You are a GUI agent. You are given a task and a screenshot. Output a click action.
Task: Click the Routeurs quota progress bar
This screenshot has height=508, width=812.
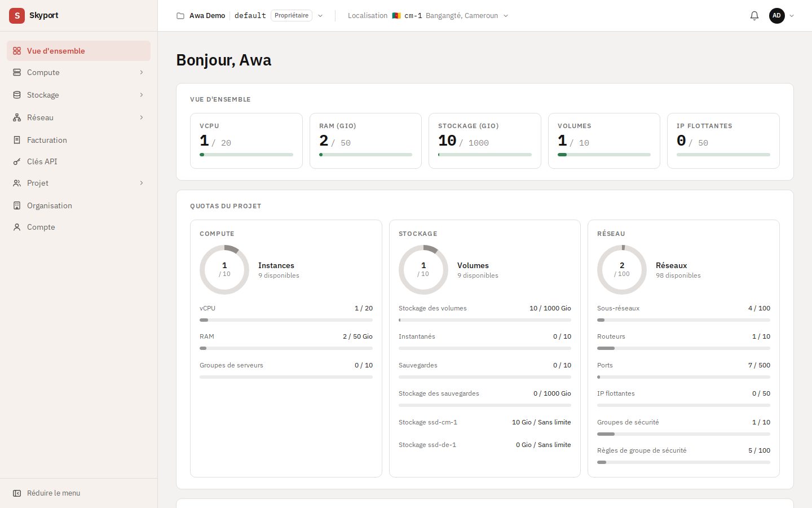[x=683, y=348]
